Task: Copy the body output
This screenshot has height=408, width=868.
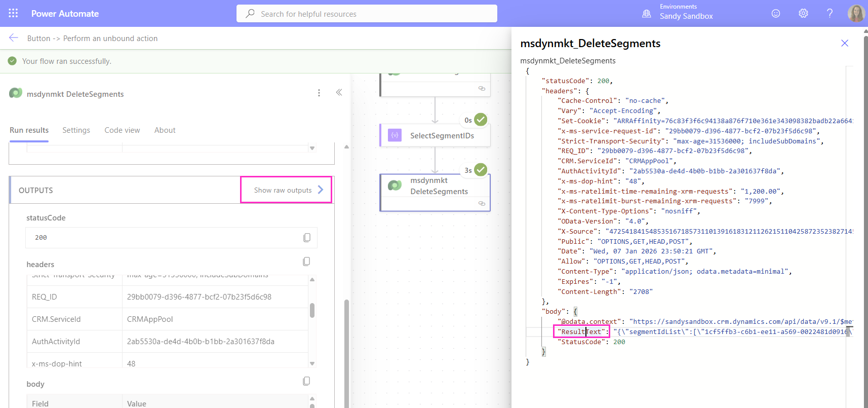Action: [x=306, y=381]
